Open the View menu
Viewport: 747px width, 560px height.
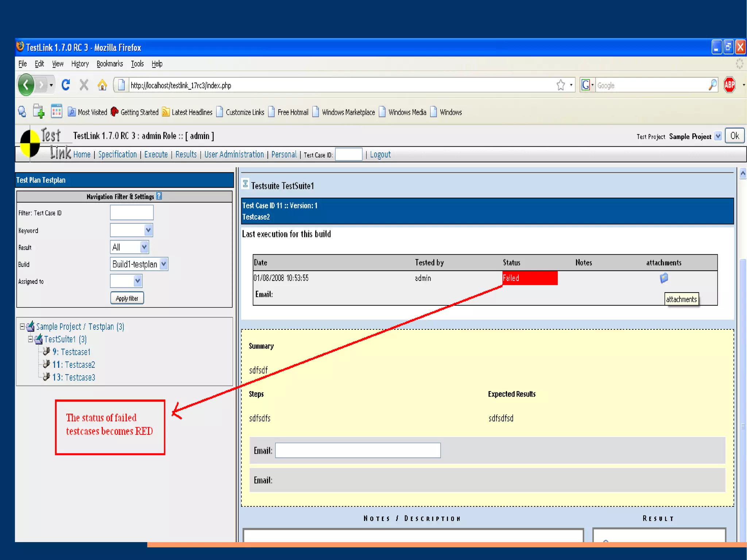[58, 63]
